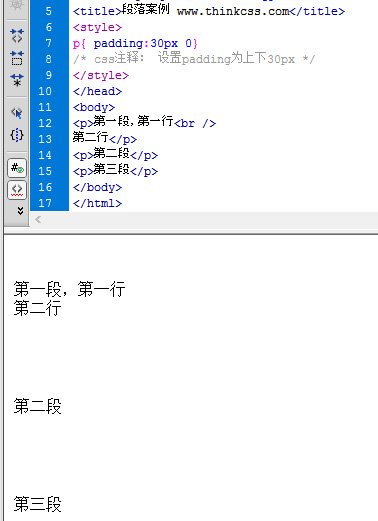Click the closing </html> tag
Viewport: 378px width, 521px height.
[97, 203]
